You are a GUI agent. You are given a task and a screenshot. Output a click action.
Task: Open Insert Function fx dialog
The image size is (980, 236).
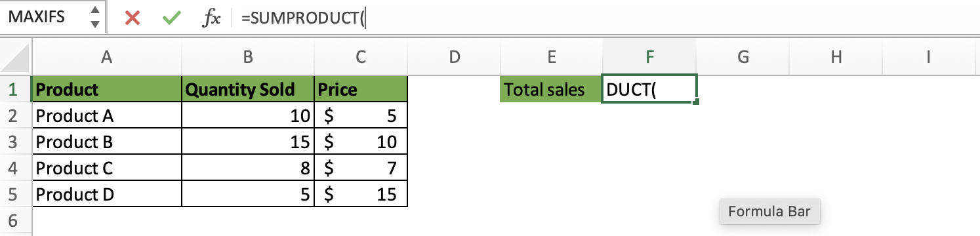(x=211, y=18)
